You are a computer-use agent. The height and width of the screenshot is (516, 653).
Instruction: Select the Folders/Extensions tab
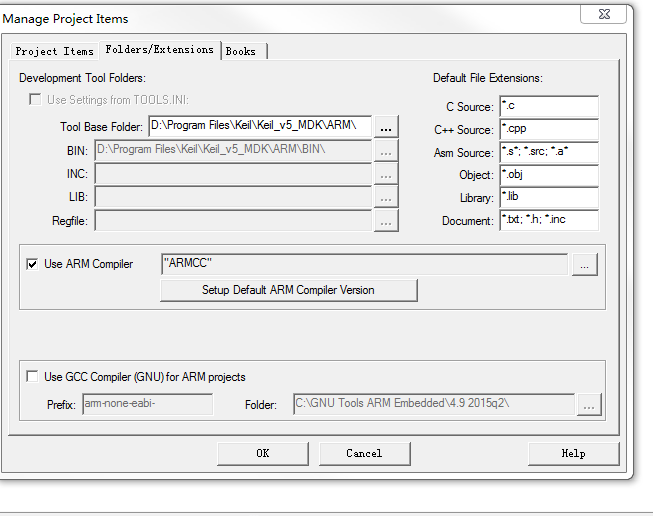pyautogui.click(x=159, y=49)
